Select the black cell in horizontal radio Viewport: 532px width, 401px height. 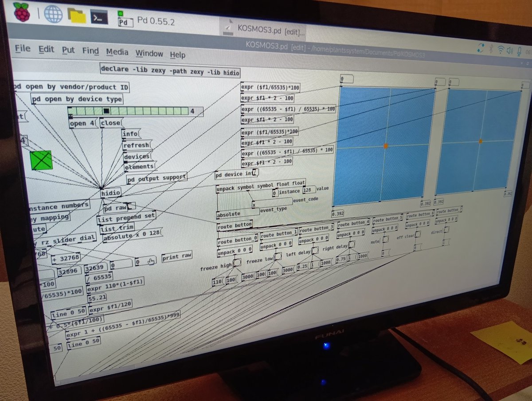[106, 111]
